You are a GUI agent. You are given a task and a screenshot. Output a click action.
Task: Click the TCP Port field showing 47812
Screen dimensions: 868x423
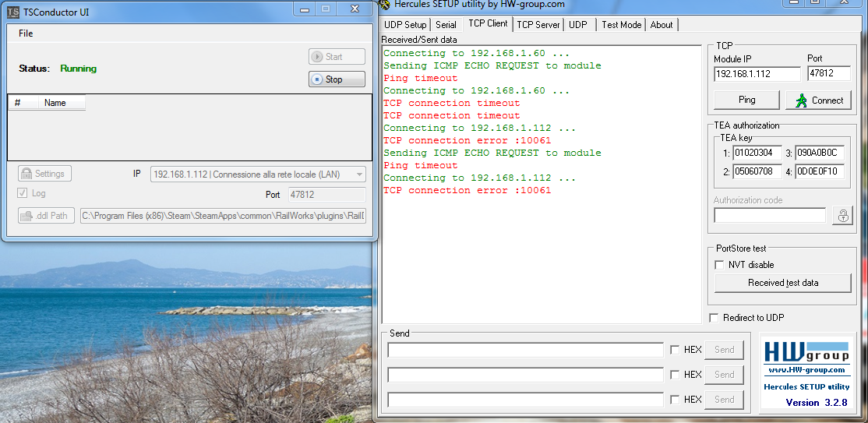tap(828, 74)
